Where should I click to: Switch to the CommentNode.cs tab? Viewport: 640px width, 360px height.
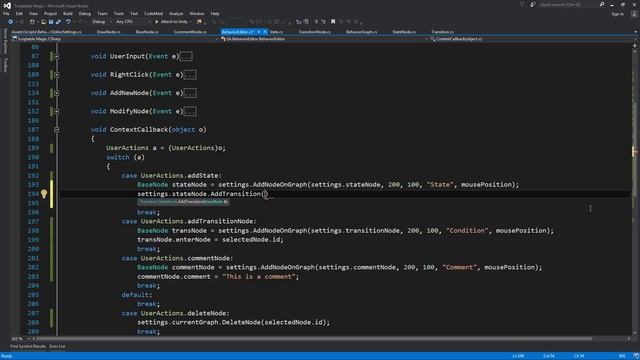pos(190,32)
